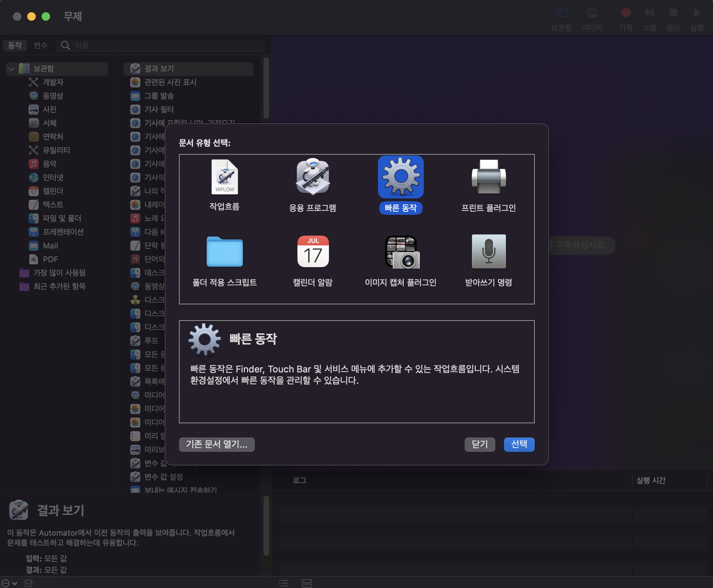Collapse the 보관함 library tree chevron
Viewport: 713px width, 588px height.
pos(11,69)
